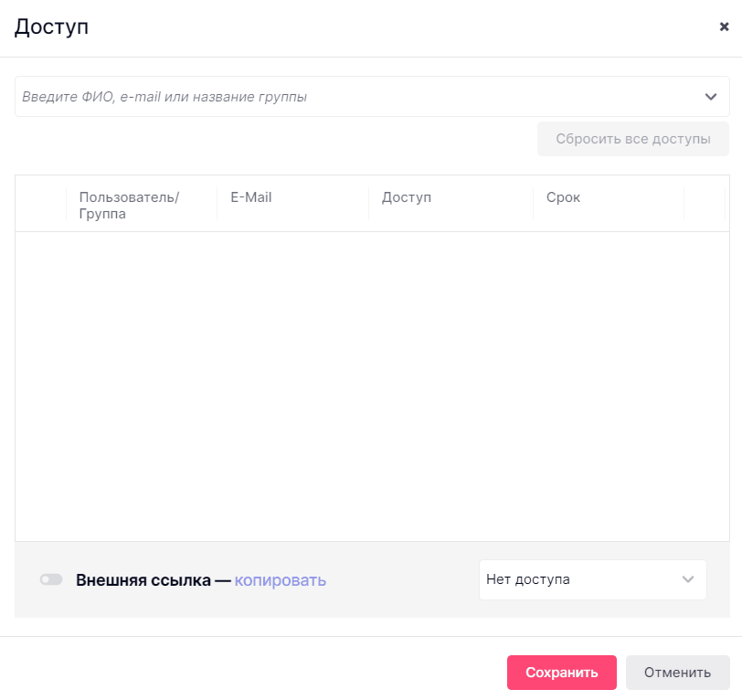Click the Доступ column header in the table
This screenshot has width=742, height=700.
[x=407, y=197]
